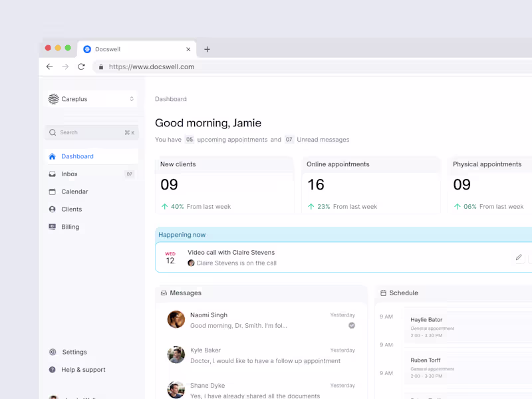Viewport: 532px width, 399px height.
Task: Open Haylie Bator's appointment
Action: 468,327
